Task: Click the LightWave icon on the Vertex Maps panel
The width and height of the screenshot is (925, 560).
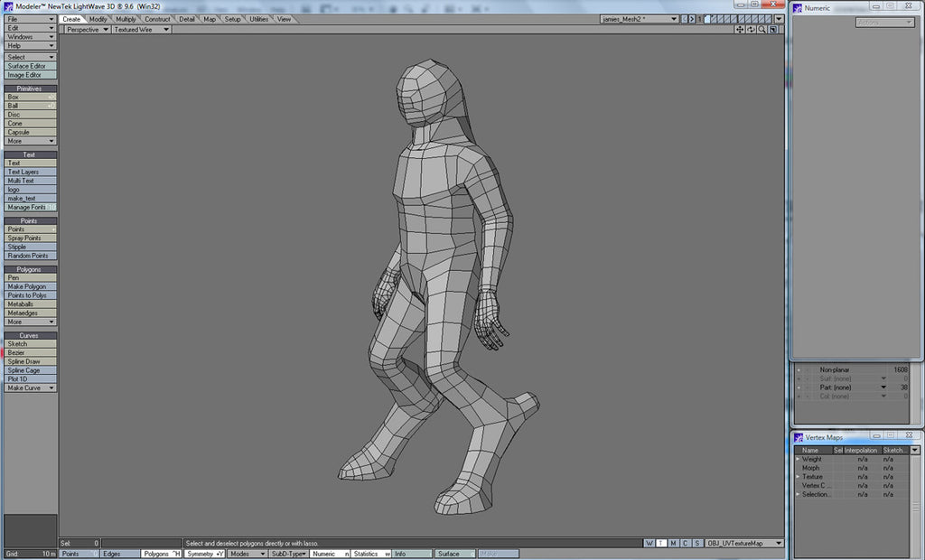Action: point(797,436)
